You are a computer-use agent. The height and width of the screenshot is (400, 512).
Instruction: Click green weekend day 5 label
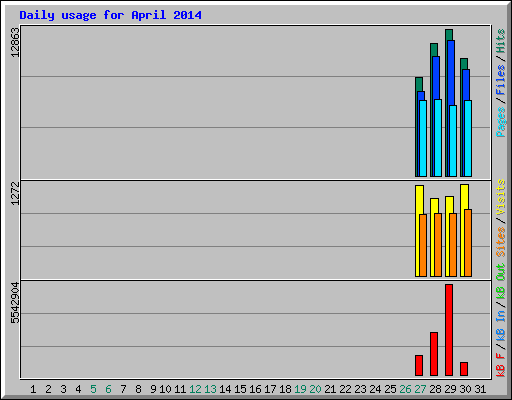pos(93,389)
